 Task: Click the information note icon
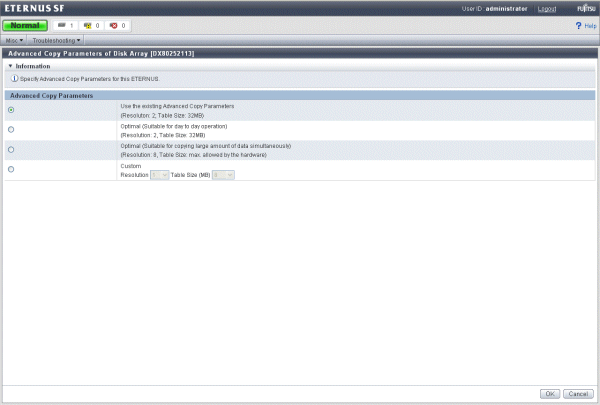(x=14, y=78)
